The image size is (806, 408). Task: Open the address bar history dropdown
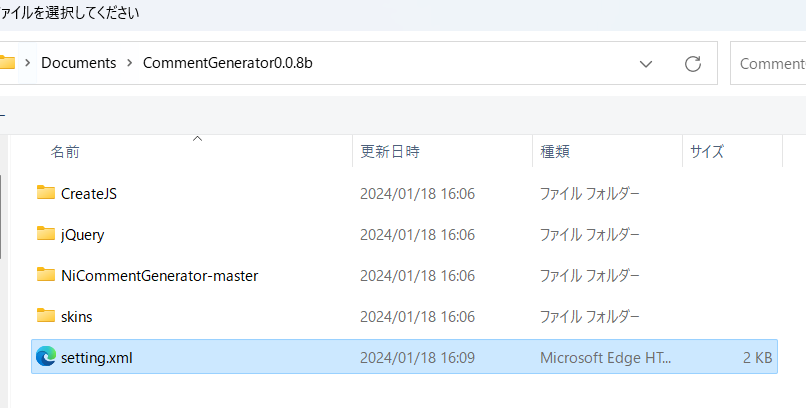pos(646,64)
